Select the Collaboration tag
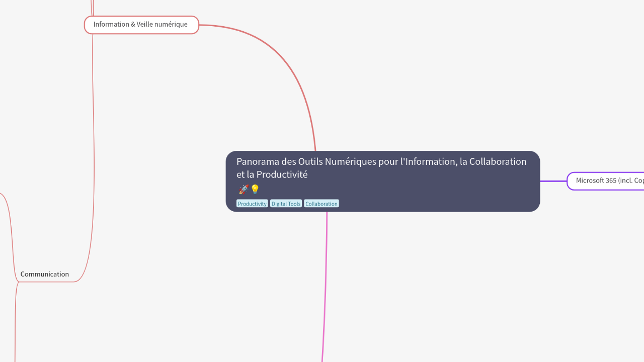This screenshot has height=362, width=644. click(x=321, y=204)
